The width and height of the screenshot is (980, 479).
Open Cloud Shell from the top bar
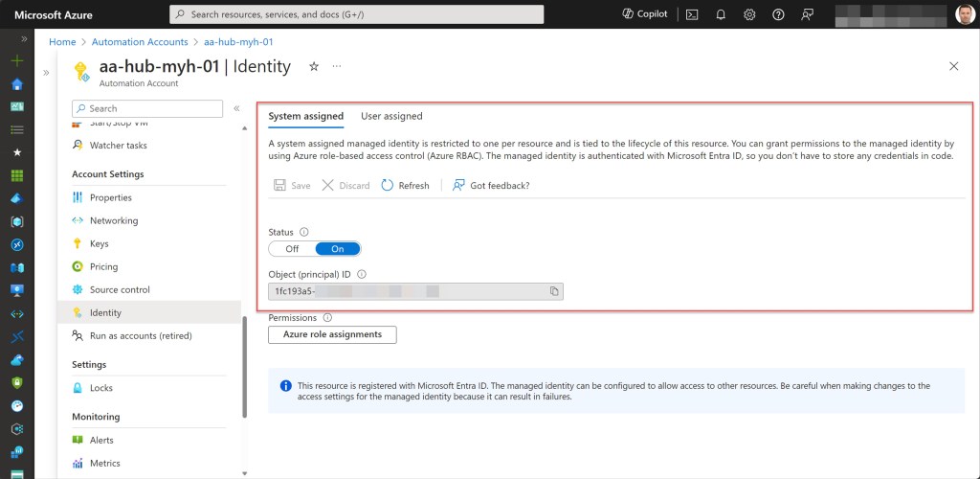pyautogui.click(x=692, y=14)
